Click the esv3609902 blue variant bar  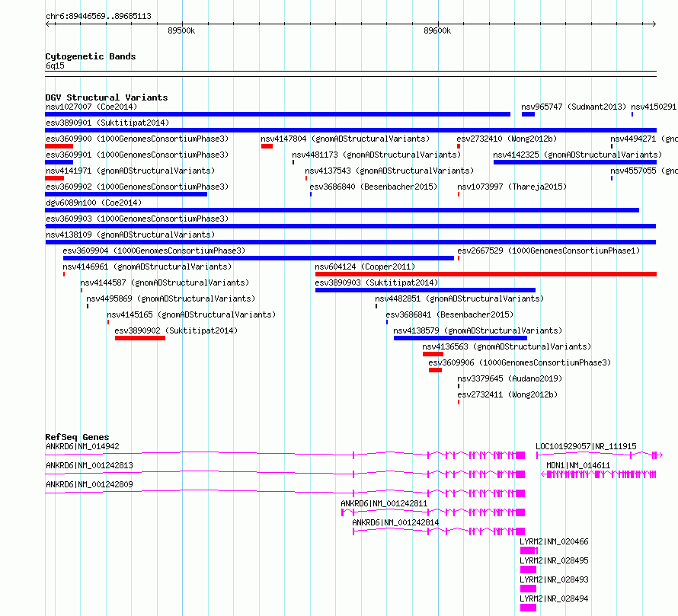click(126, 194)
